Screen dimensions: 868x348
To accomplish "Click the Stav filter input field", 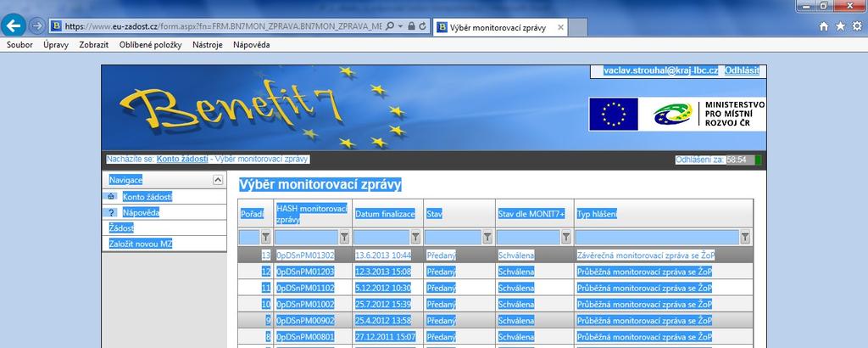I will [453, 237].
